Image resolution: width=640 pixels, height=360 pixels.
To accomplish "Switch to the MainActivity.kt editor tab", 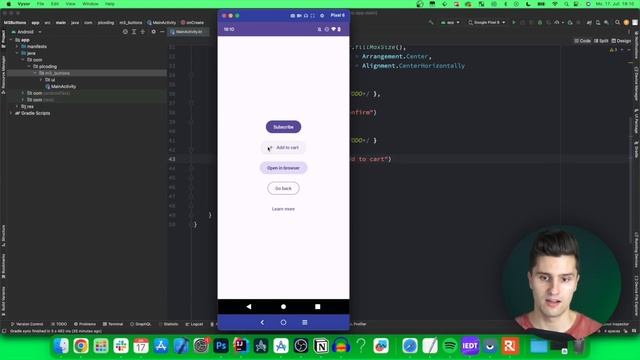I will pyautogui.click(x=189, y=31).
